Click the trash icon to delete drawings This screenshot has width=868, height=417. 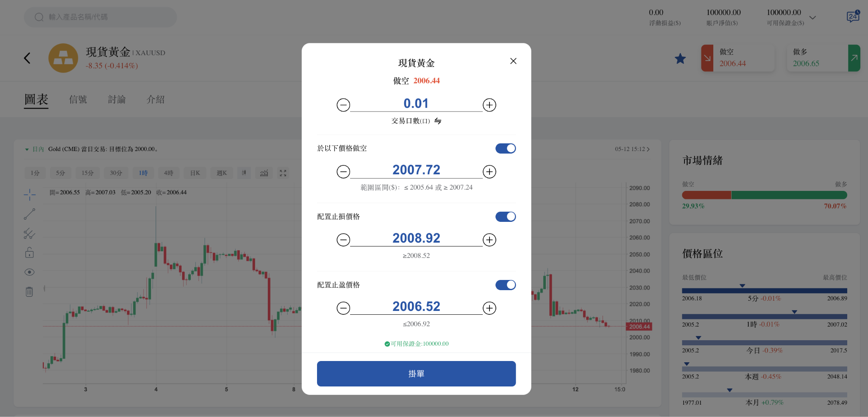coord(29,291)
